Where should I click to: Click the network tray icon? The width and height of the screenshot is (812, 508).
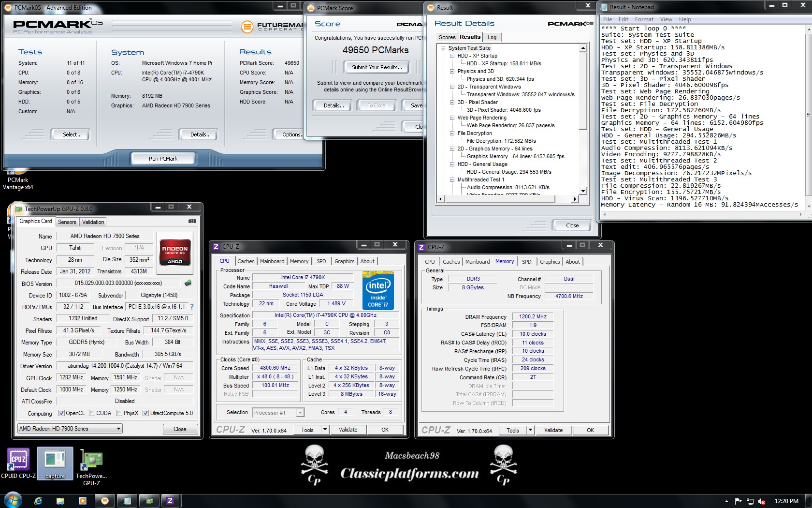(x=750, y=501)
